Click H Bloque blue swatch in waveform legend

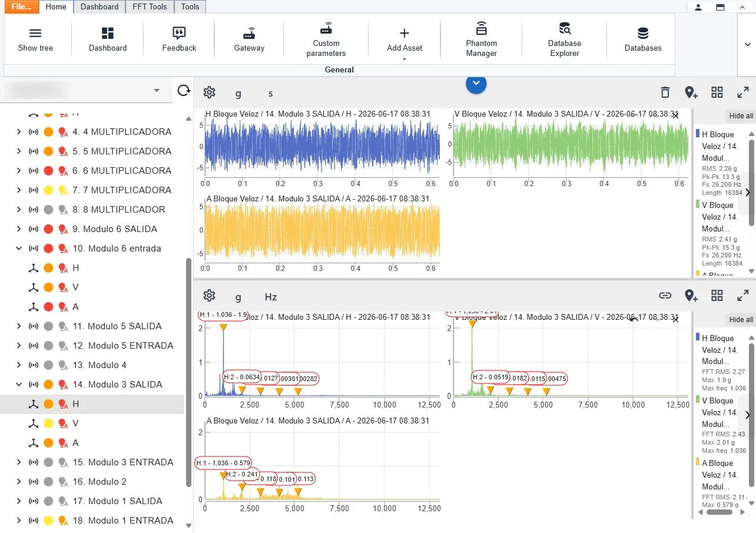698,134
